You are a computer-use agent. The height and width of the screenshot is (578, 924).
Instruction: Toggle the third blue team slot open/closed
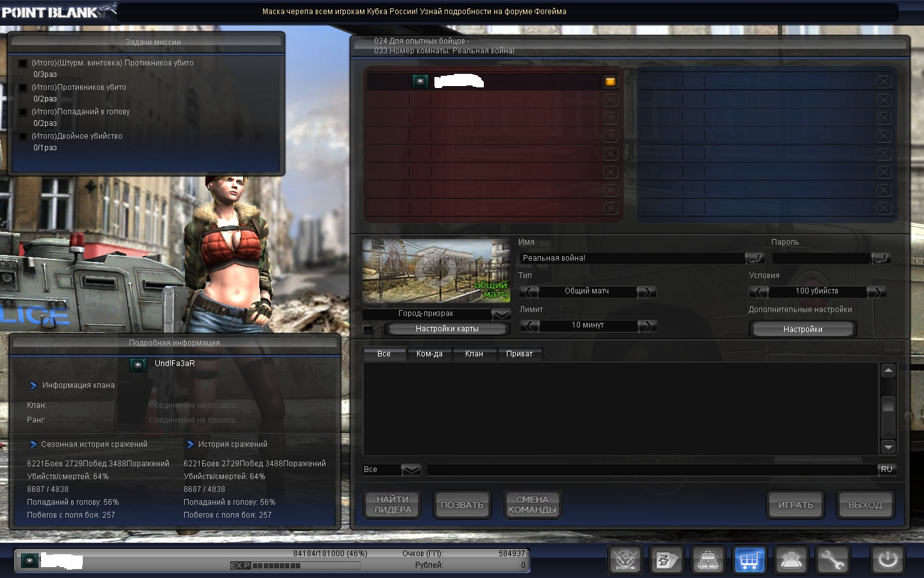tap(884, 118)
